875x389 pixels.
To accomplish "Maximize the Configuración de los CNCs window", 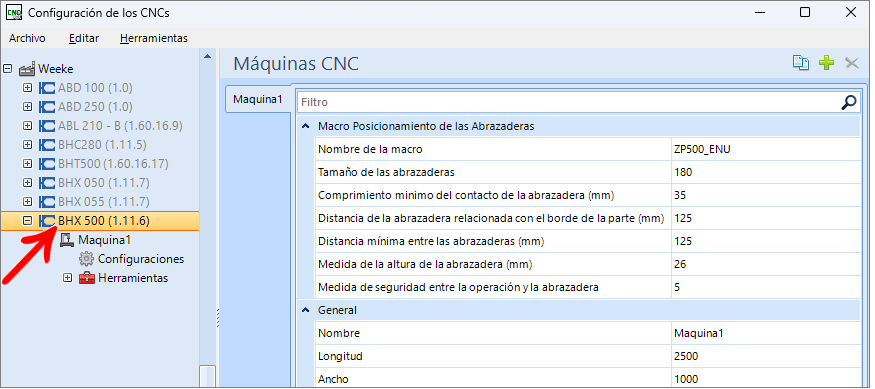I will (x=805, y=12).
